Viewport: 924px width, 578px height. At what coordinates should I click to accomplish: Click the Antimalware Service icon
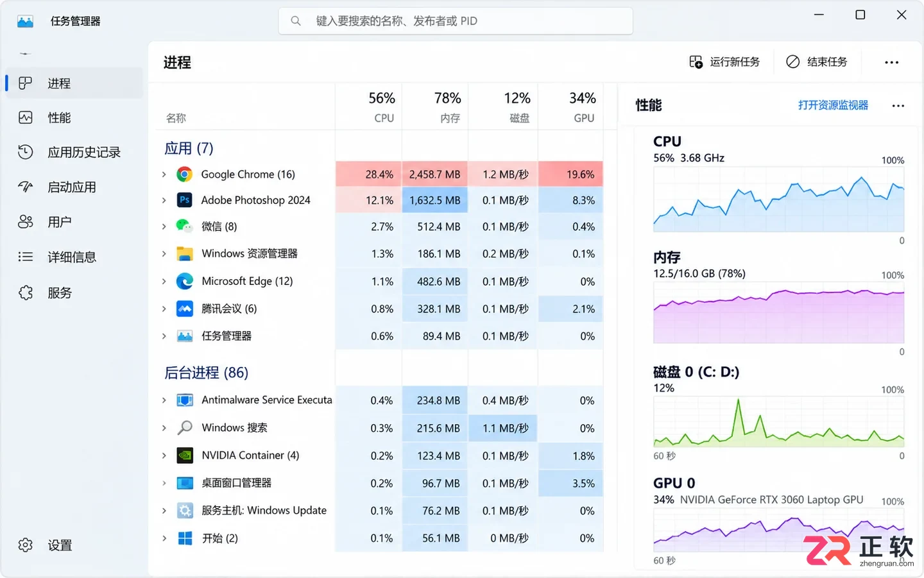185,400
